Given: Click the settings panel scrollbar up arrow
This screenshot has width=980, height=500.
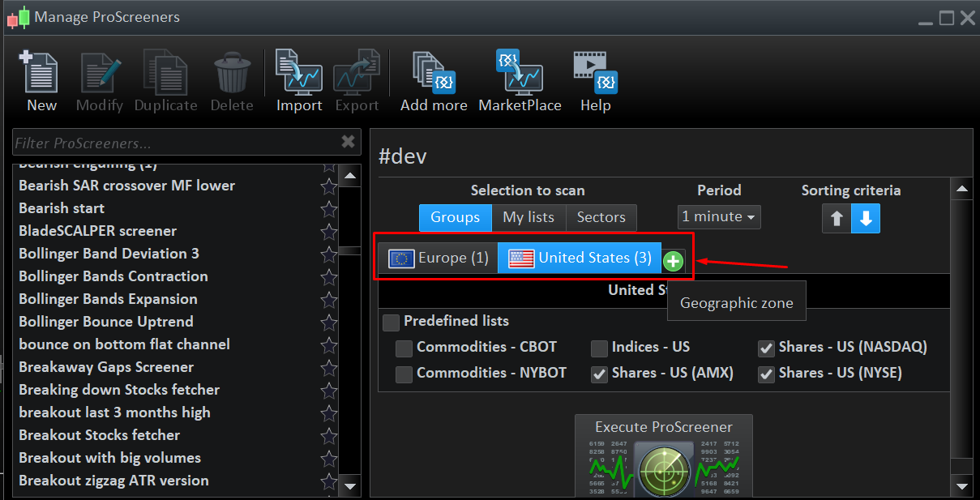Looking at the screenshot, I should (x=961, y=189).
